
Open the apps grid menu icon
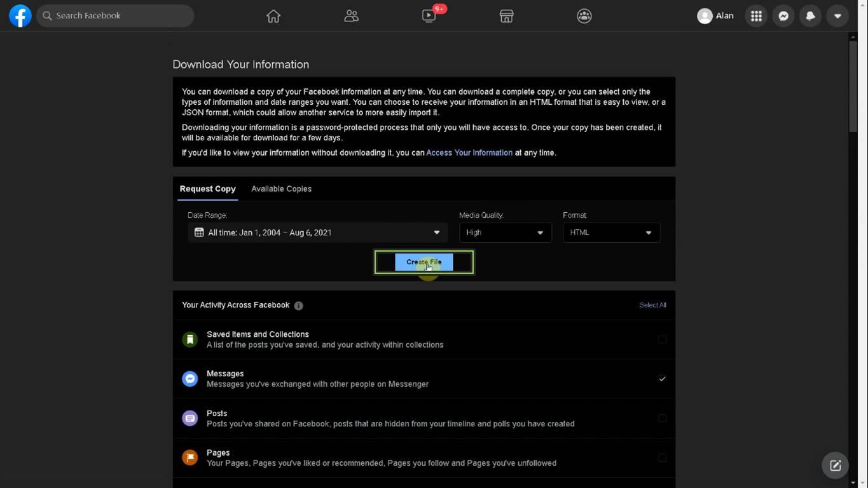[x=756, y=16]
